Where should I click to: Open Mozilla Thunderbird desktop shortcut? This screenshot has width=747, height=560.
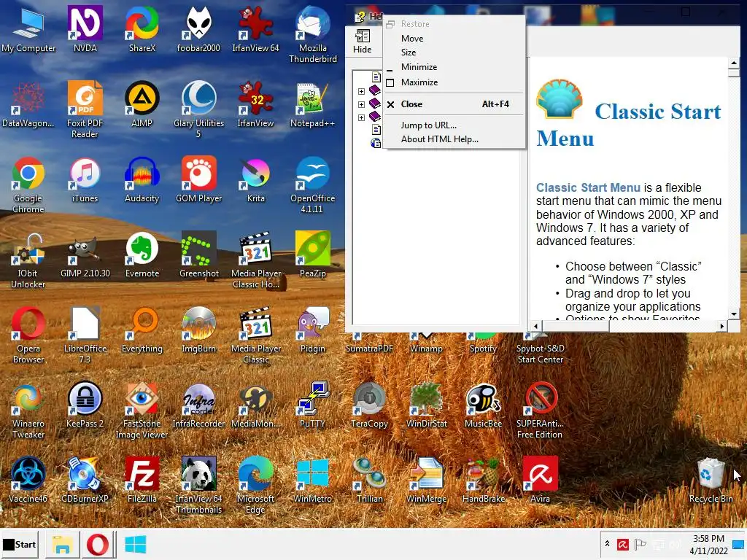click(312, 34)
